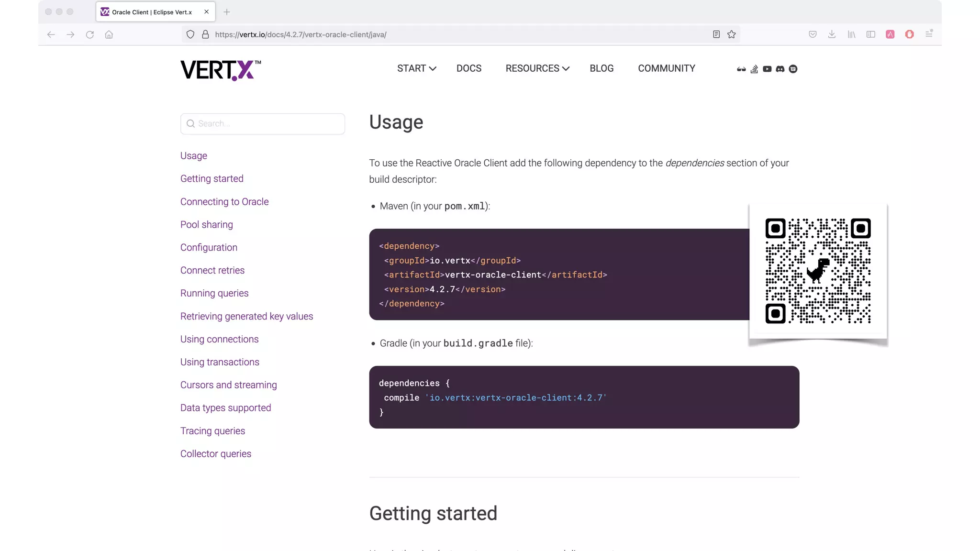This screenshot has width=980, height=551.
Task: Open Cursors and streaming section link
Action: pos(229,385)
